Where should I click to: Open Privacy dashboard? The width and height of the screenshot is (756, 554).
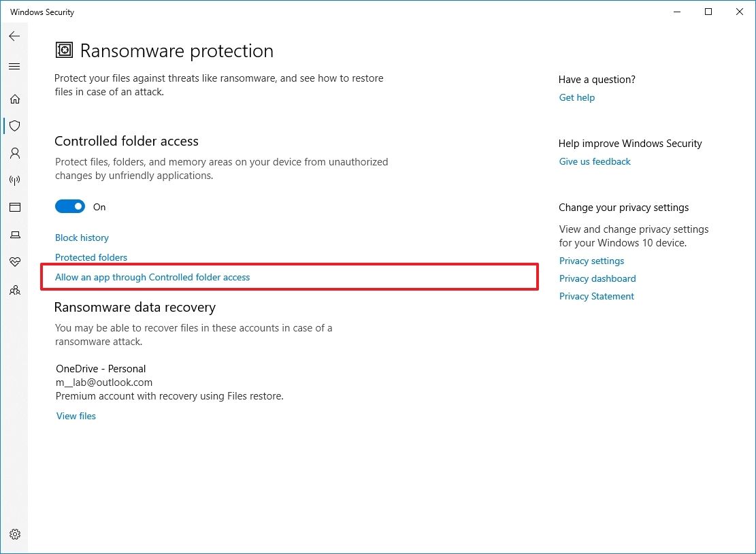pos(597,278)
